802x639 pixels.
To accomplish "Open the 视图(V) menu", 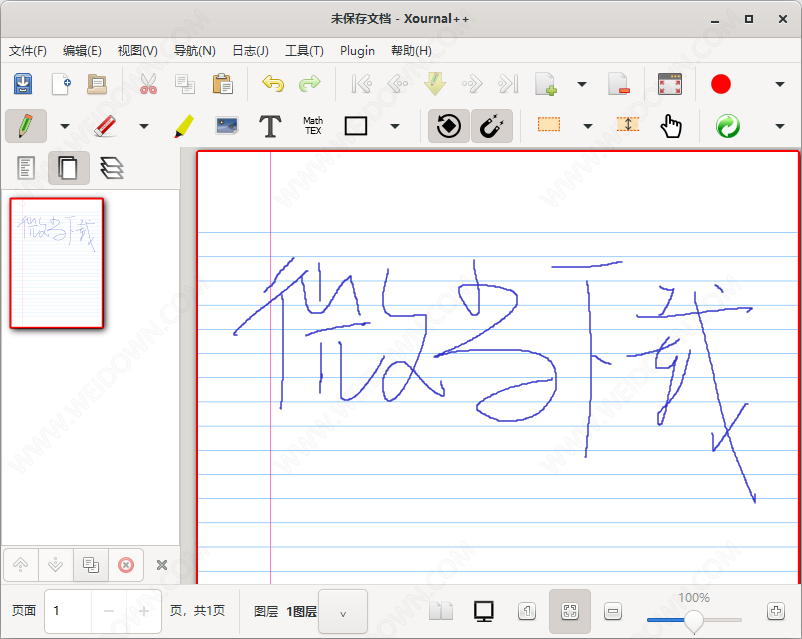I will pos(138,51).
